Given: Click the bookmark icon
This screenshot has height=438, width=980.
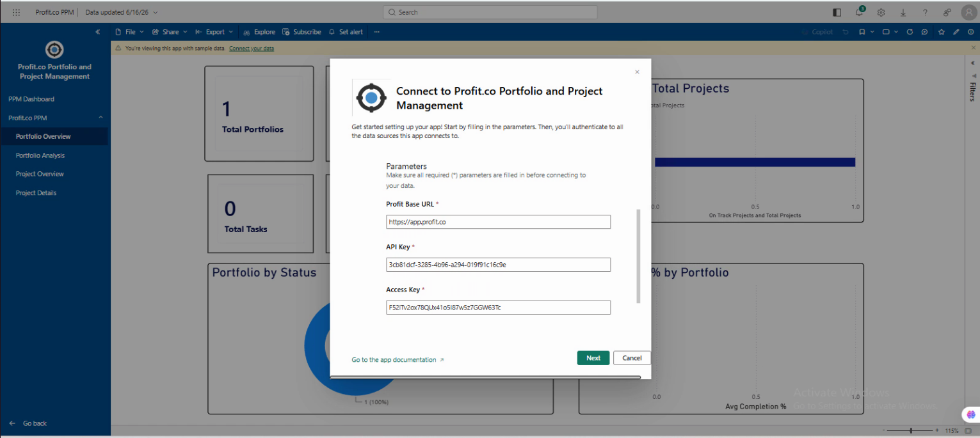Looking at the screenshot, I should (862, 32).
